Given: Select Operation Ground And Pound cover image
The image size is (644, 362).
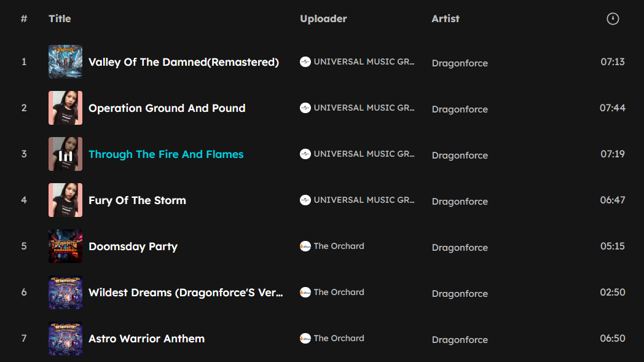Looking at the screenshot, I should (x=65, y=108).
